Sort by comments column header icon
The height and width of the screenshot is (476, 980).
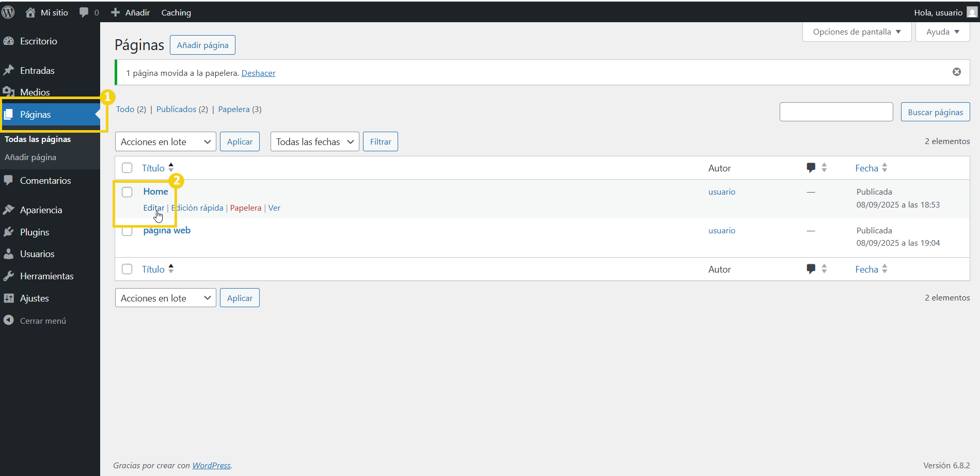point(811,168)
